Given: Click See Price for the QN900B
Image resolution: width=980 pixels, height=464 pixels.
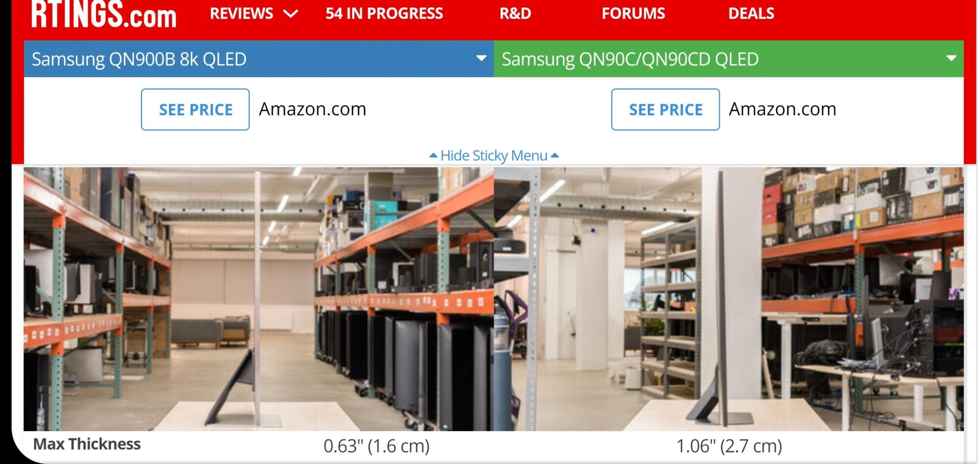Looking at the screenshot, I should coord(196,109).
